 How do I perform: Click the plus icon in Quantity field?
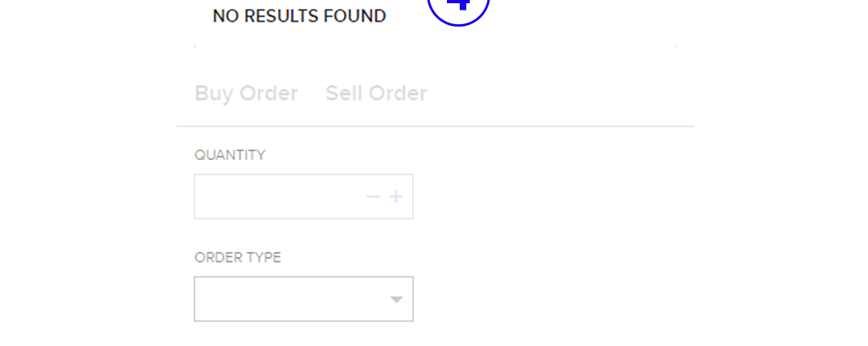pos(395,197)
